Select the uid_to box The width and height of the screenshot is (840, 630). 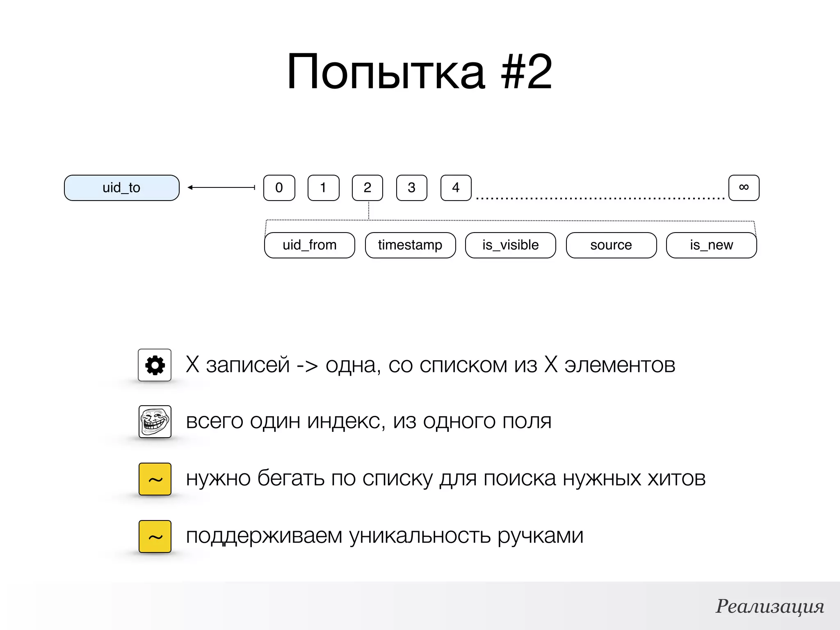click(122, 188)
